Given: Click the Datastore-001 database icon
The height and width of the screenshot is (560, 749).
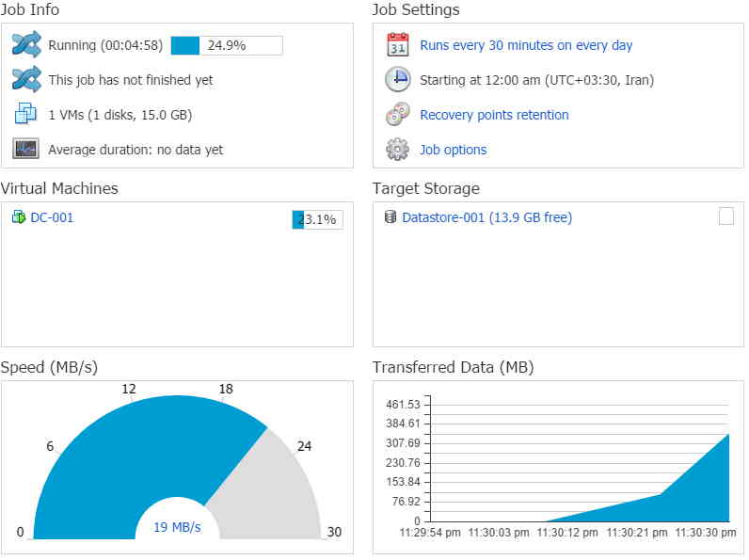Looking at the screenshot, I should point(390,217).
